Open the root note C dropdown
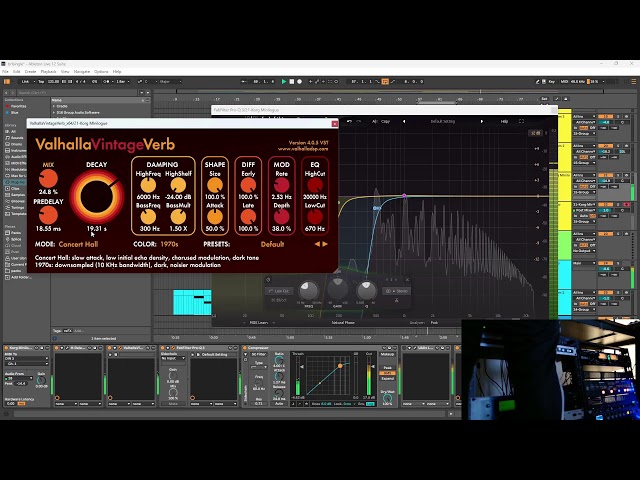The image size is (640, 480). point(149,82)
